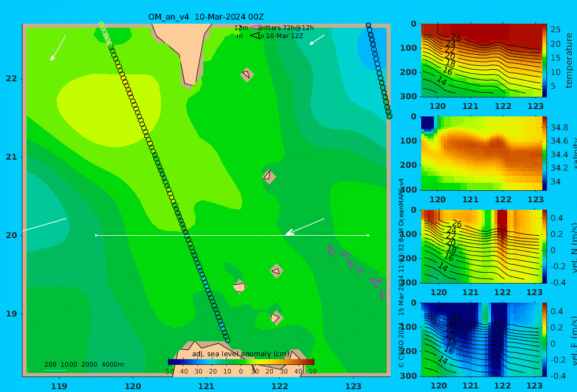Click the sea level anomaly color bar
This screenshot has height=392, width=577.
241,362
